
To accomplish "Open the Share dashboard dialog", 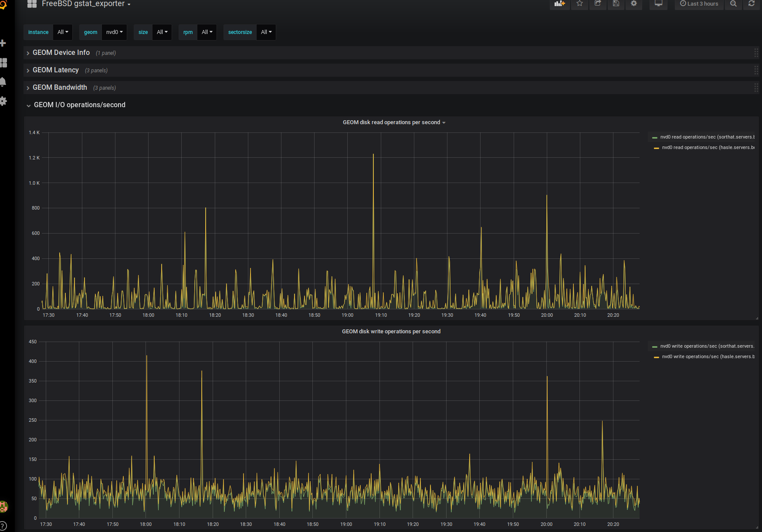I will (598, 4).
